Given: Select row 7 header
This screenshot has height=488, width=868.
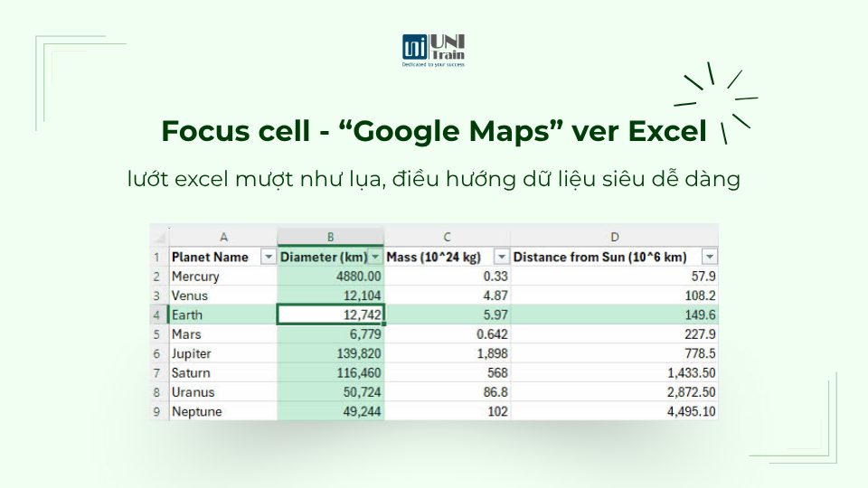Looking at the screenshot, I should point(159,373).
